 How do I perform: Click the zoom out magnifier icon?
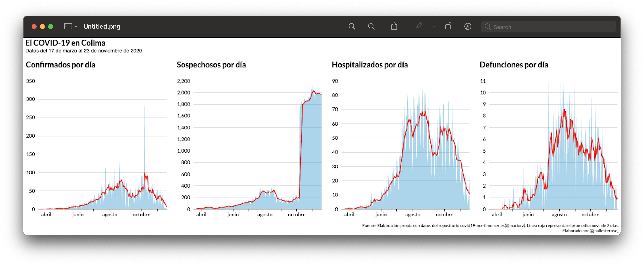coord(352,27)
